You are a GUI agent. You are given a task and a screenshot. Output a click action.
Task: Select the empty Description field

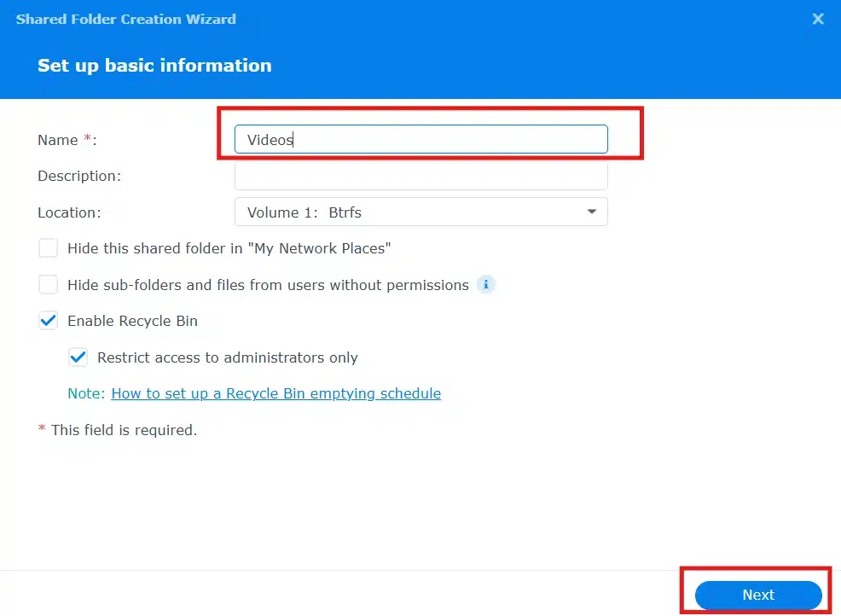pyautogui.click(x=421, y=176)
